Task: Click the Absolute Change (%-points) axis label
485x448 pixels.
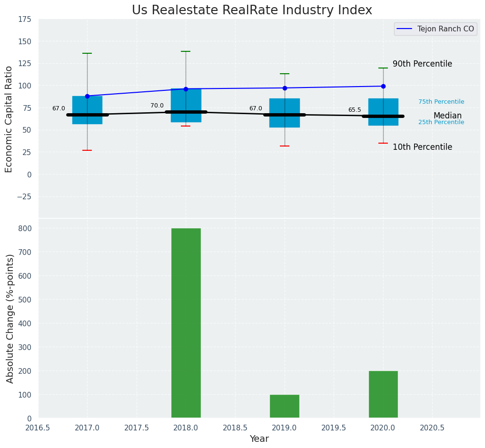Action: point(10,318)
